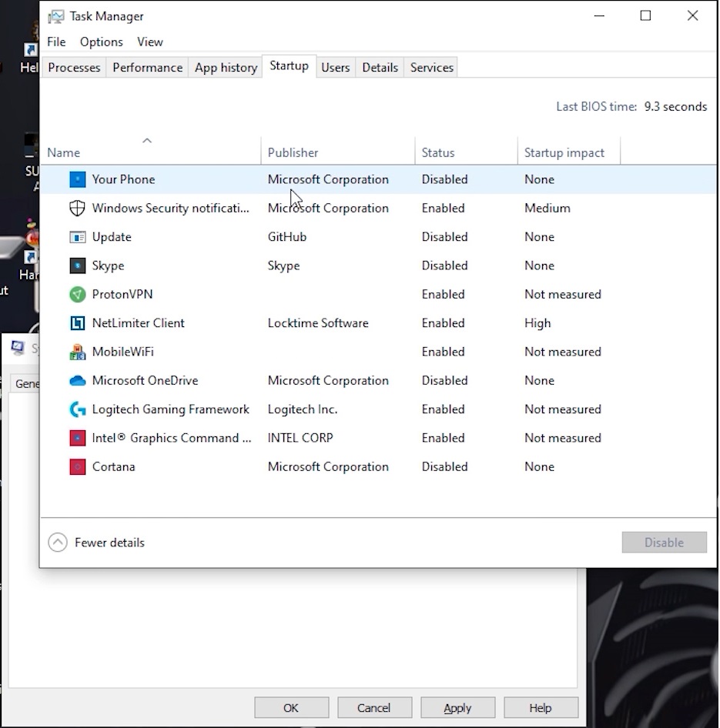Image resolution: width=720 pixels, height=728 pixels.
Task: Switch to the Users tab
Action: (x=336, y=68)
